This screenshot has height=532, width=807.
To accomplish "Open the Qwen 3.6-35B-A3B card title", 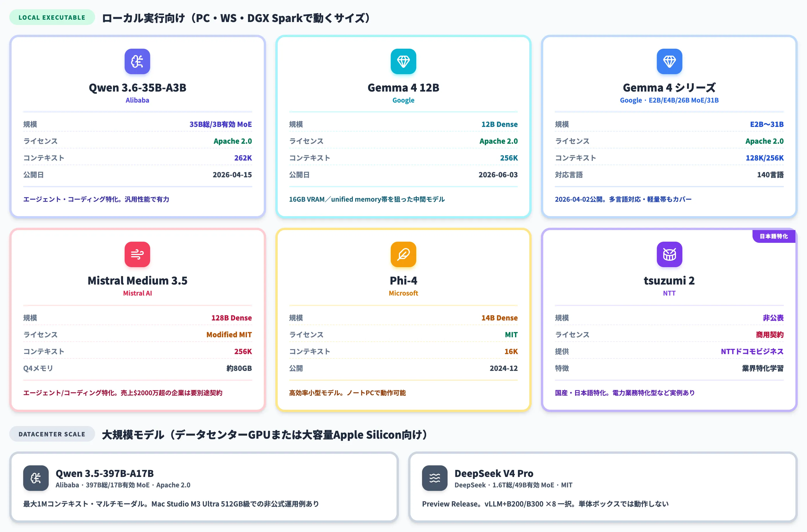I will (137, 88).
